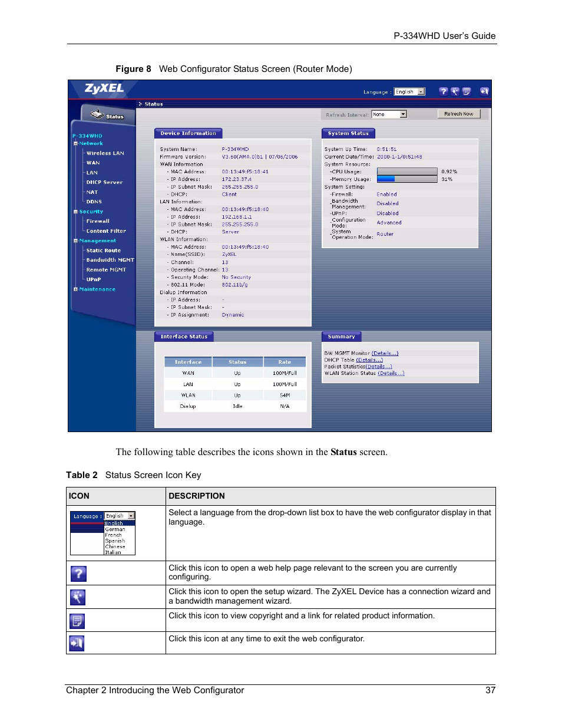Click the Device Information tab header
This screenshot has height=728, width=562.
pyautogui.click(x=189, y=133)
